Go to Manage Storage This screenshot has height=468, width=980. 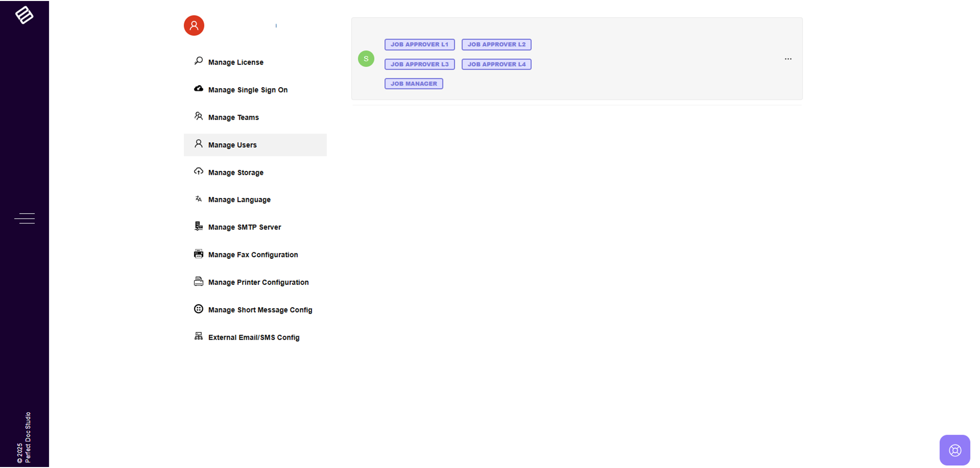tap(236, 172)
